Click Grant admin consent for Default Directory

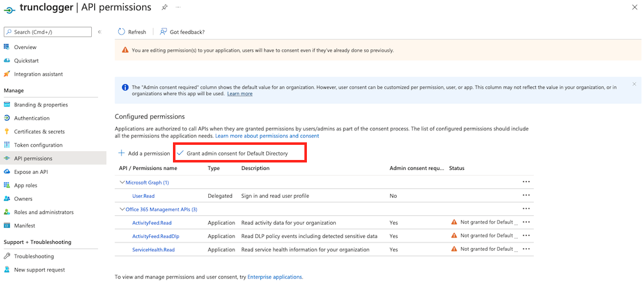coord(233,153)
